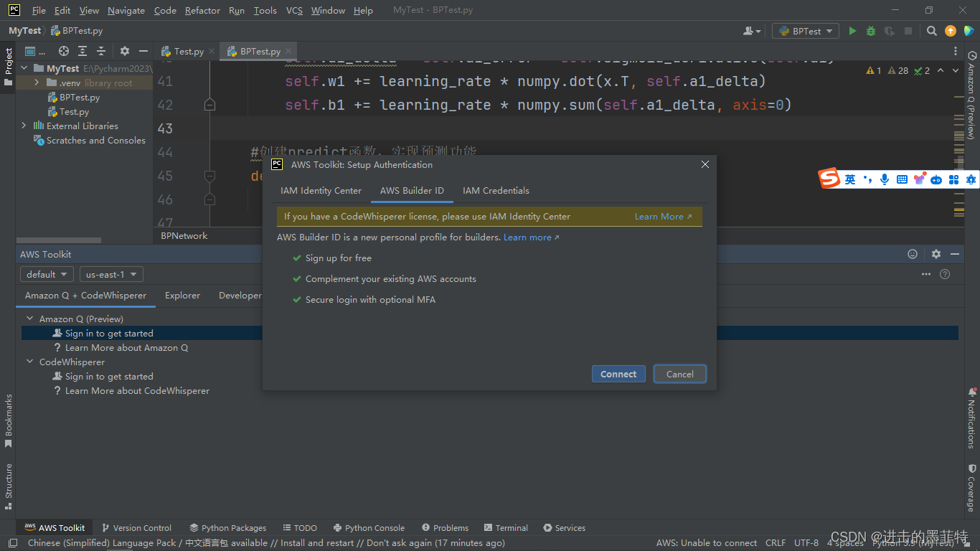Collapse the Amazon Q (Preview) node
The height and width of the screenshot is (551, 980).
30,319
